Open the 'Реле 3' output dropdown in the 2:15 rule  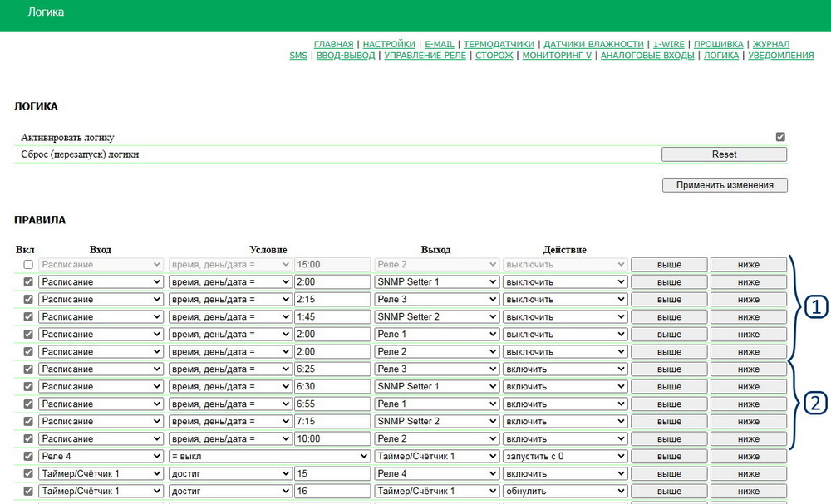tap(435, 299)
